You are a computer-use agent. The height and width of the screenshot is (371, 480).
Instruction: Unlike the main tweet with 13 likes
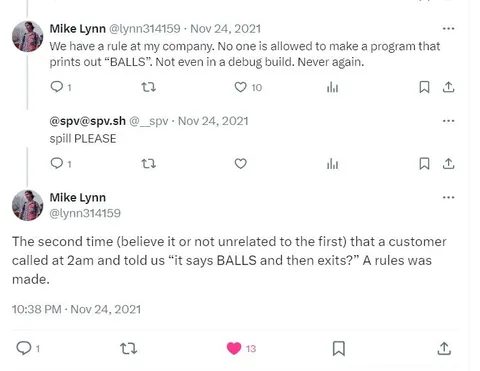(234, 348)
